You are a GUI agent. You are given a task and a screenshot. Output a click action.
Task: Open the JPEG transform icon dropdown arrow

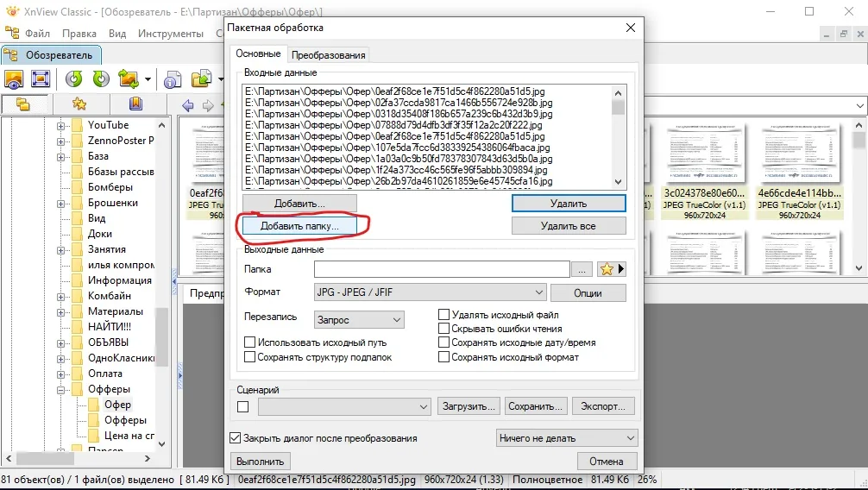tap(148, 79)
